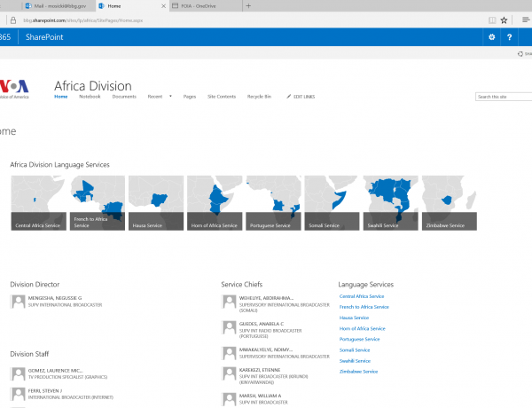Click avatar icon of Ferri, Steven J
532x408 pixels.
pyautogui.click(x=18, y=394)
